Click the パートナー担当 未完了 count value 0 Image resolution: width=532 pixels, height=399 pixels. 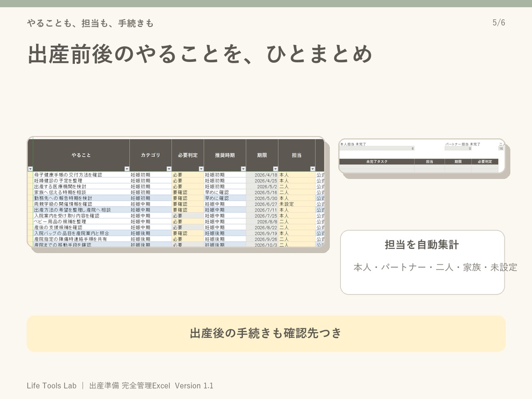(x=458, y=148)
